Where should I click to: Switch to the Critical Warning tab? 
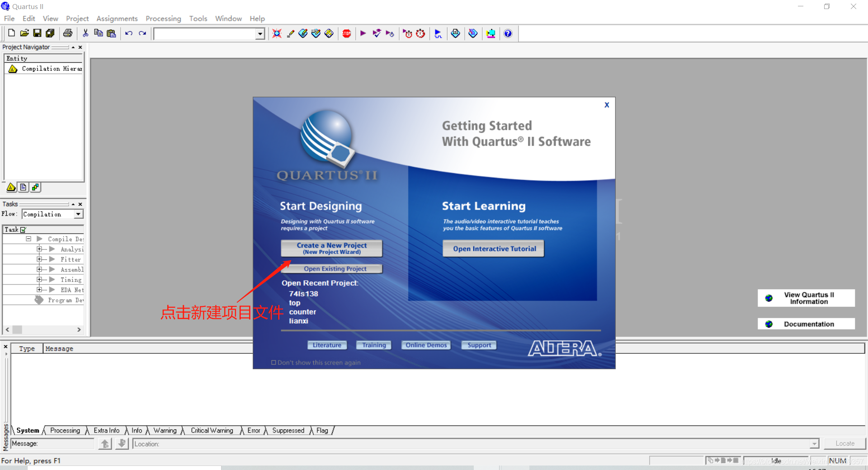pyautogui.click(x=212, y=430)
